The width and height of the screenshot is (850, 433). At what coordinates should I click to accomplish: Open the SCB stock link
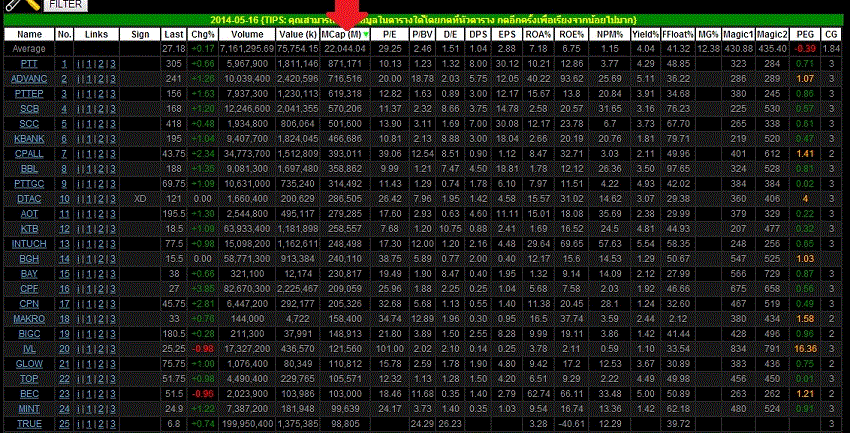(29, 109)
